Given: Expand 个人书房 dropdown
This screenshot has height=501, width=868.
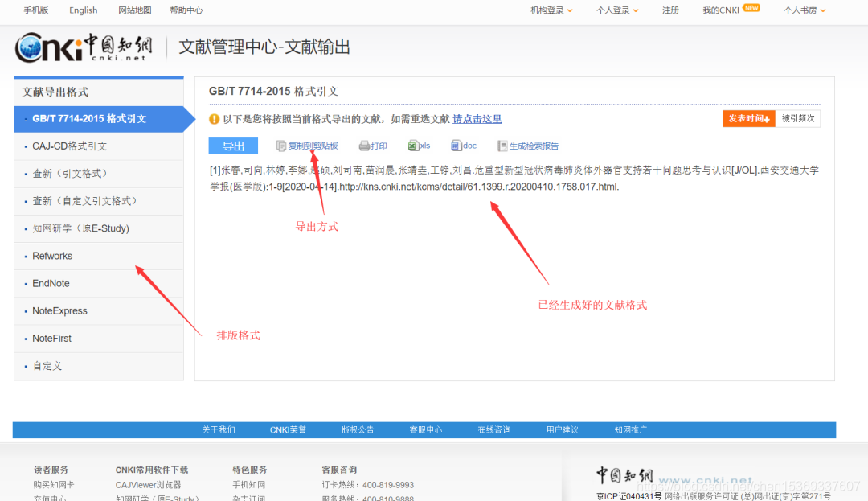Looking at the screenshot, I should point(805,10).
